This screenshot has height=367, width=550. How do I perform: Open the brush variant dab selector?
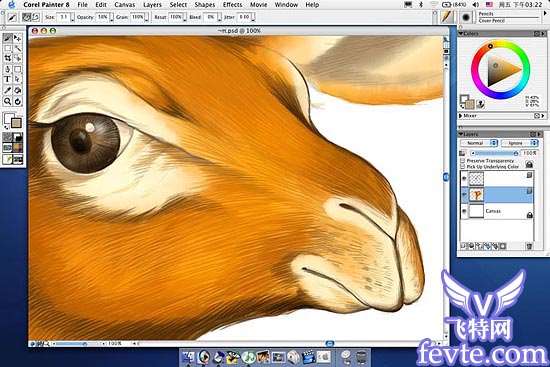click(466, 17)
